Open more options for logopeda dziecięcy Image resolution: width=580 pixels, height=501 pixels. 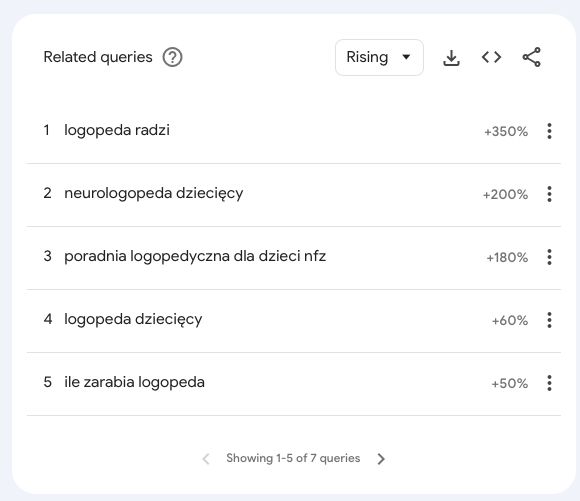point(549,320)
